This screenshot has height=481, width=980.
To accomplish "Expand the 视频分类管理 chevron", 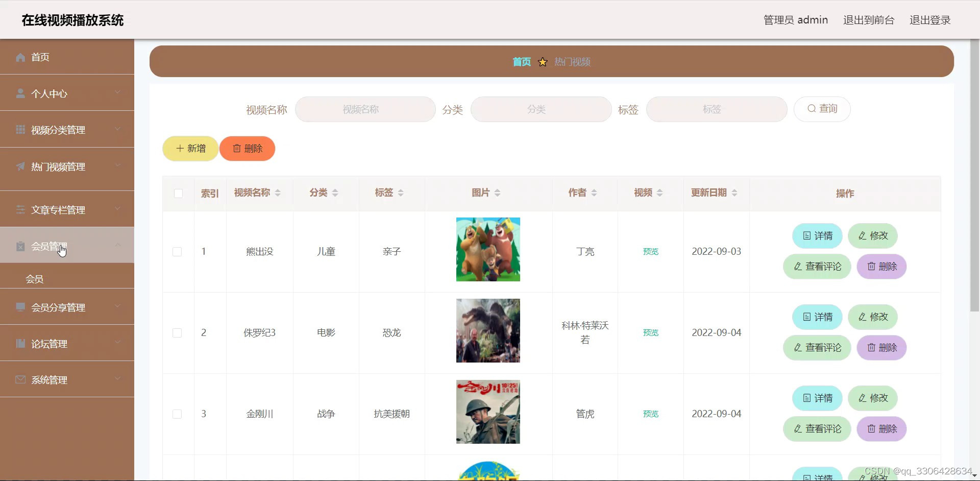I will tap(118, 129).
